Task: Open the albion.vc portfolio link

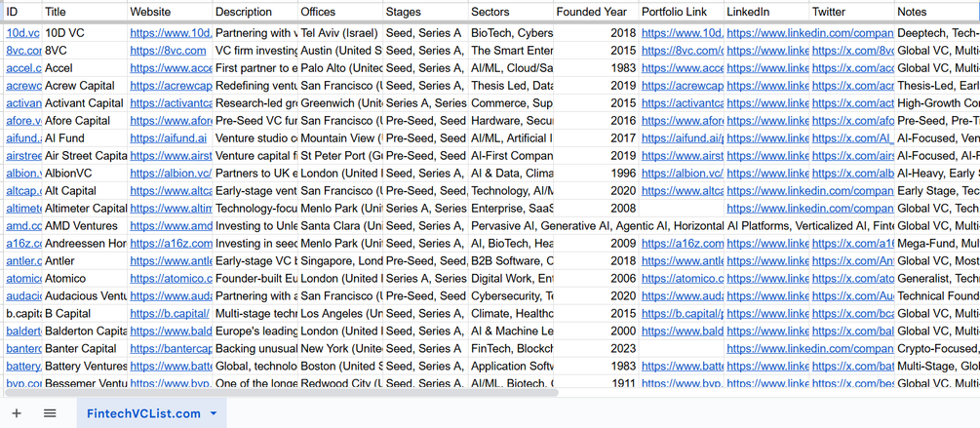Action: coord(682,174)
